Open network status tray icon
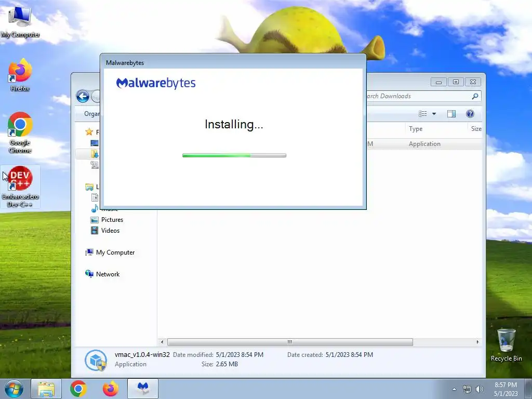Screen dimensions: 532x399 click(467, 389)
